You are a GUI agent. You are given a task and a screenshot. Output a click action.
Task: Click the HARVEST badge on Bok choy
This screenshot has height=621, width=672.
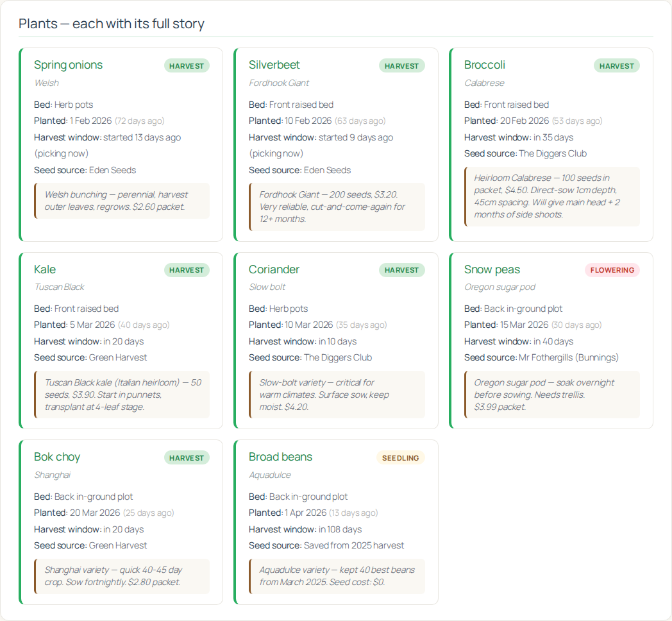pos(187,458)
